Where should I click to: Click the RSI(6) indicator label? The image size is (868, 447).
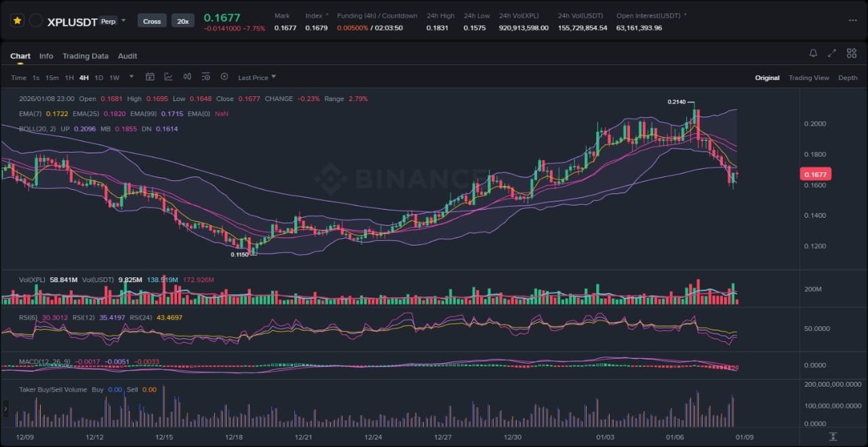coord(28,317)
